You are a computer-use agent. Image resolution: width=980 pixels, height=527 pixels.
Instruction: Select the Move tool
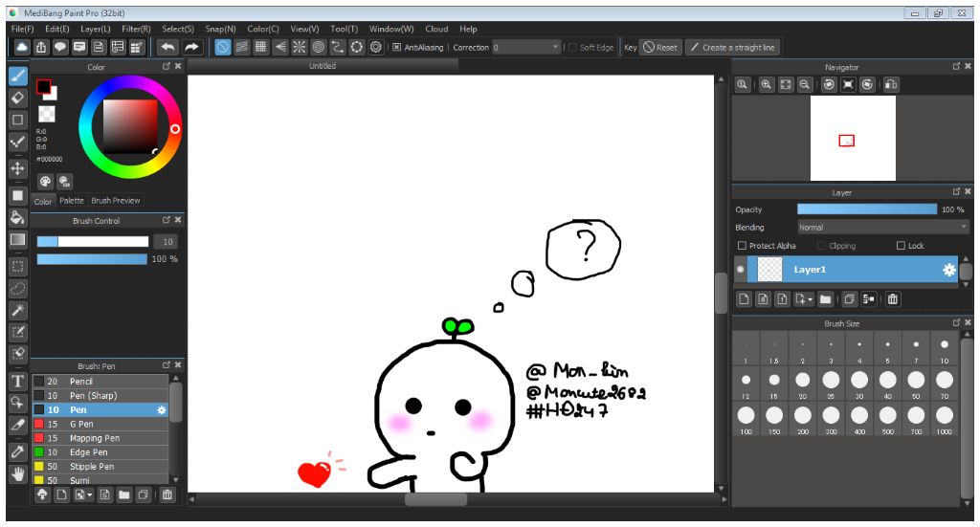pyautogui.click(x=17, y=168)
